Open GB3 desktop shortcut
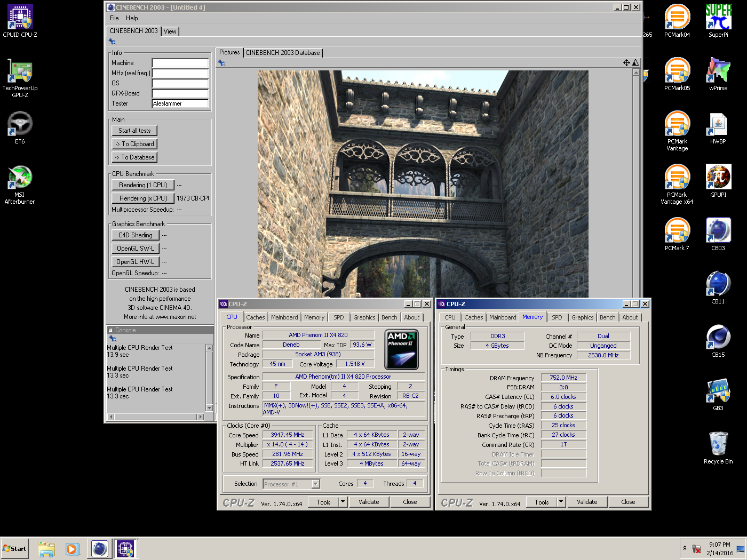Image resolution: width=747 pixels, height=560 pixels. [718, 394]
